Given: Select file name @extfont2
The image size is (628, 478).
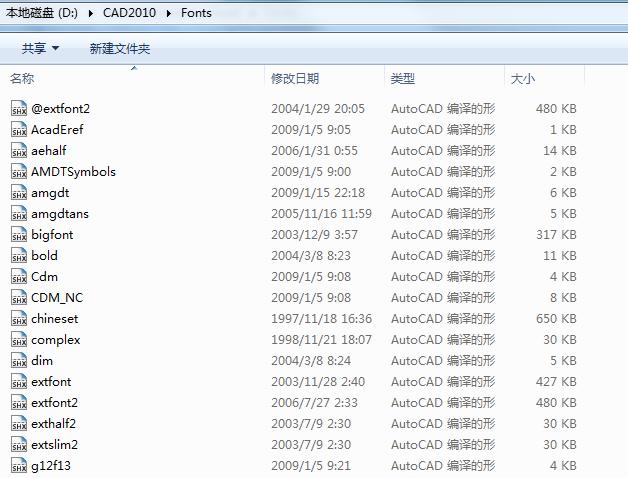Looking at the screenshot, I should 60,109.
